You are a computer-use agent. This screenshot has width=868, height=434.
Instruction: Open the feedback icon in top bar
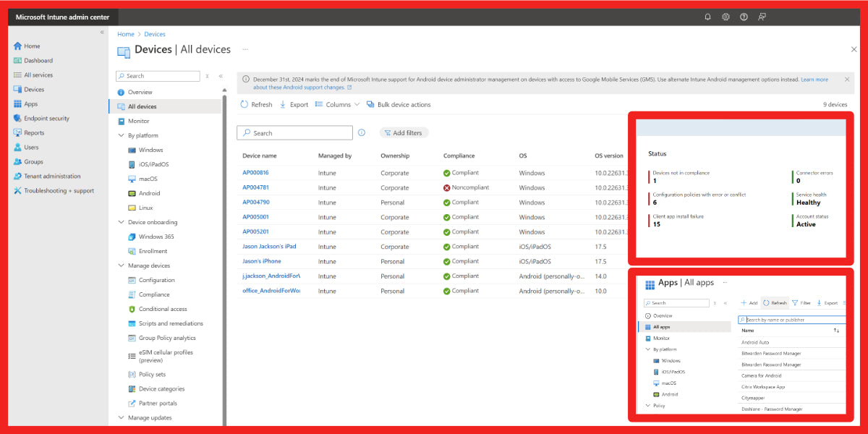click(x=762, y=16)
